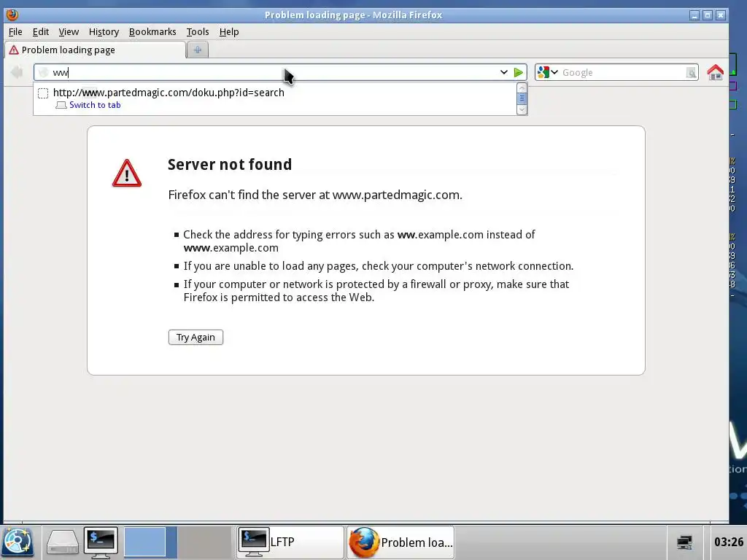This screenshot has width=747, height=560.
Task: Switch to the second desktop in the pager
Action: [x=205, y=542]
